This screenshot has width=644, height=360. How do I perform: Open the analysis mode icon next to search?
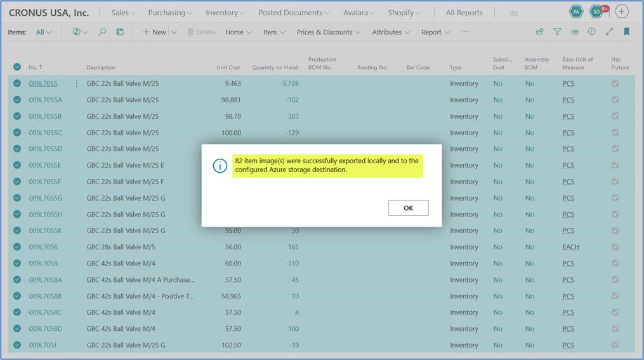click(x=119, y=32)
